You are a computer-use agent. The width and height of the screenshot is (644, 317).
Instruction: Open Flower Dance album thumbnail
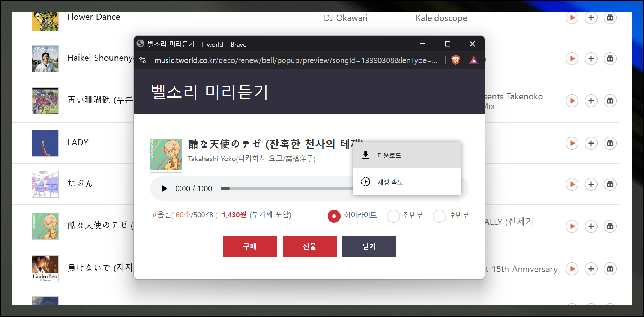45,21
